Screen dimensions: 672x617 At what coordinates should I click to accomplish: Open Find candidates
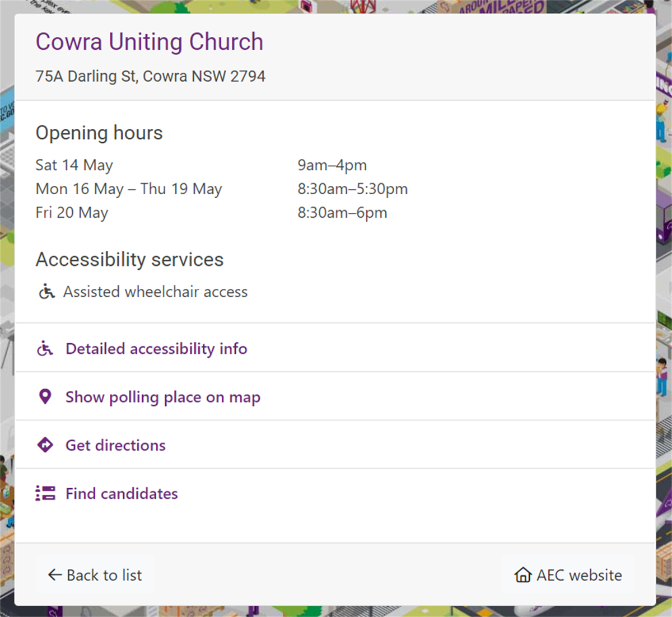[122, 493]
